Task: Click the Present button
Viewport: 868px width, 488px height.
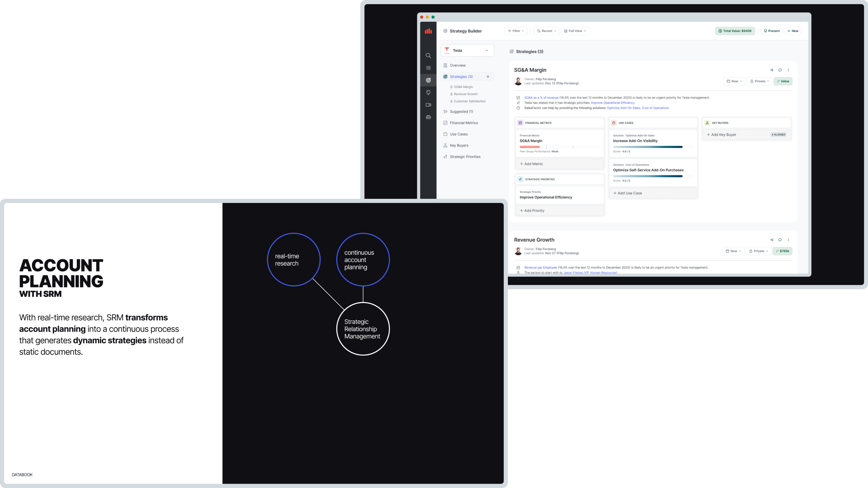Action: 772,31
